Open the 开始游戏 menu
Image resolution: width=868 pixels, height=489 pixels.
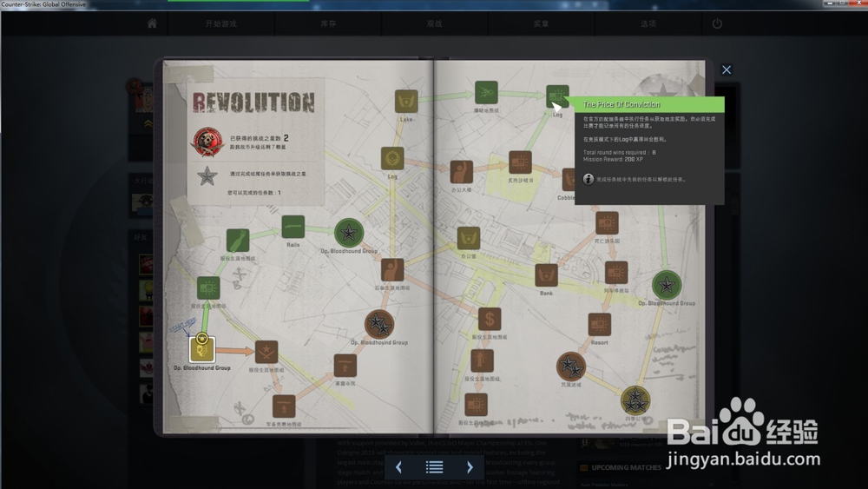tap(220, 23)
